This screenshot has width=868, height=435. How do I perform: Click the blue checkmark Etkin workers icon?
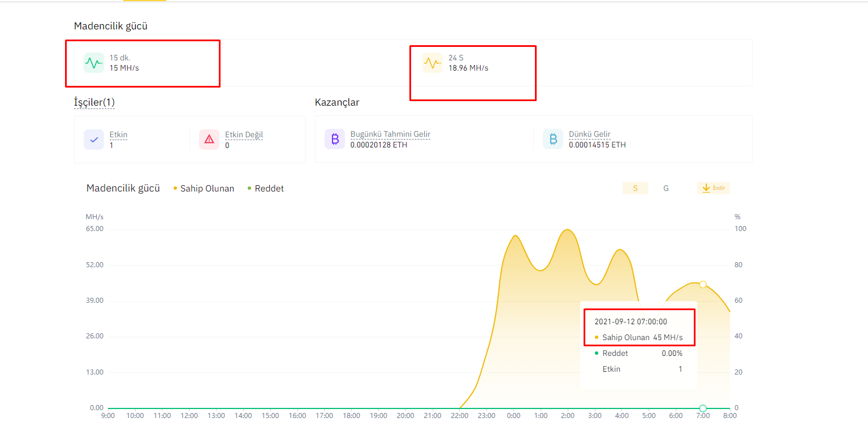click(94, 140)
